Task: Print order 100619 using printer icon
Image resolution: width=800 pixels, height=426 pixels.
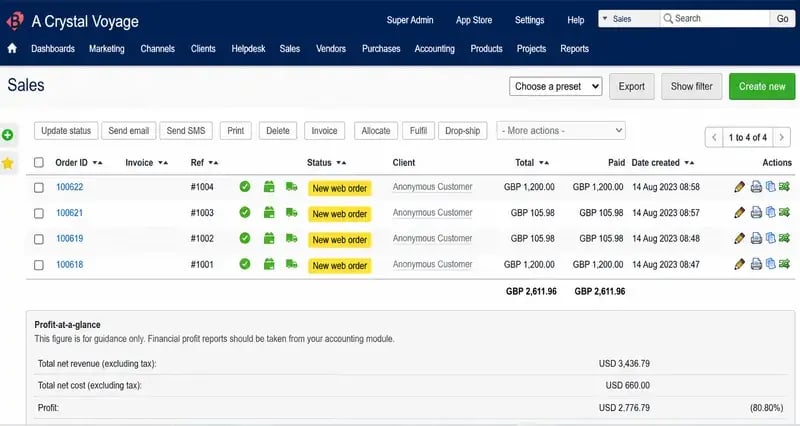Action: (x=756, y=238)
